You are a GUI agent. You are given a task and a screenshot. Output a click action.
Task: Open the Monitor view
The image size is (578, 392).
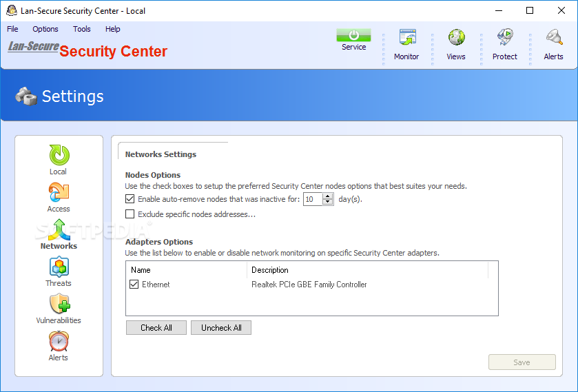(406, 45)
